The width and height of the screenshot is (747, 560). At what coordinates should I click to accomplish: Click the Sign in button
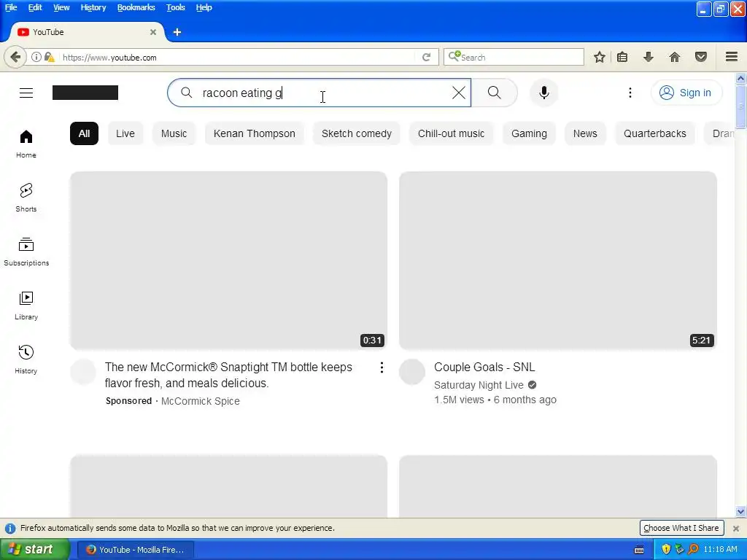tap(686, 93)
